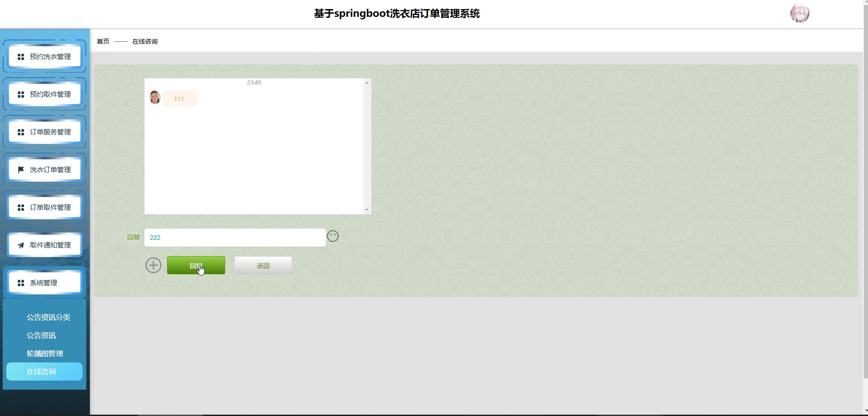Collapse the 系统管理 menu
This screenshot has width=868, height=416.
44,283
